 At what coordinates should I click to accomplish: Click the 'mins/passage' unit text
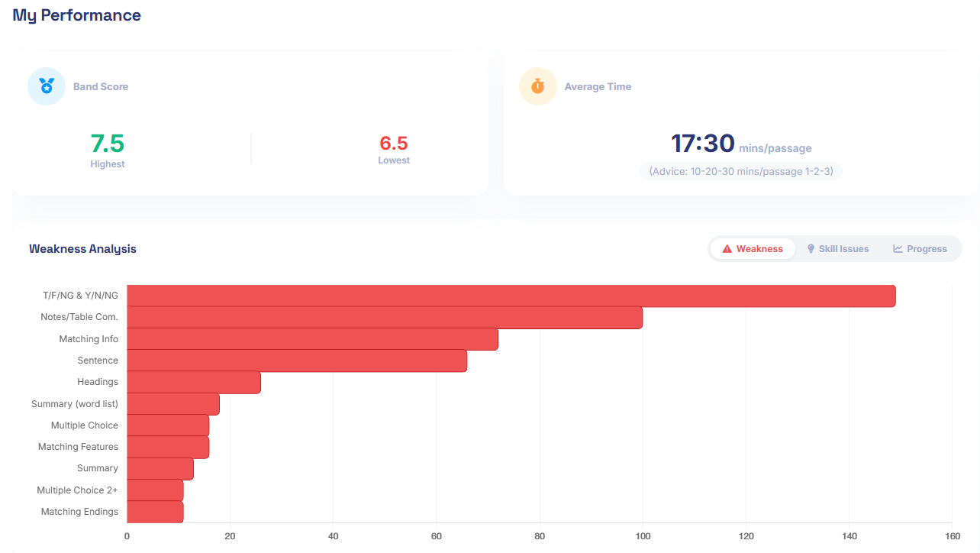pyautogui.click(x=775, y=148)
